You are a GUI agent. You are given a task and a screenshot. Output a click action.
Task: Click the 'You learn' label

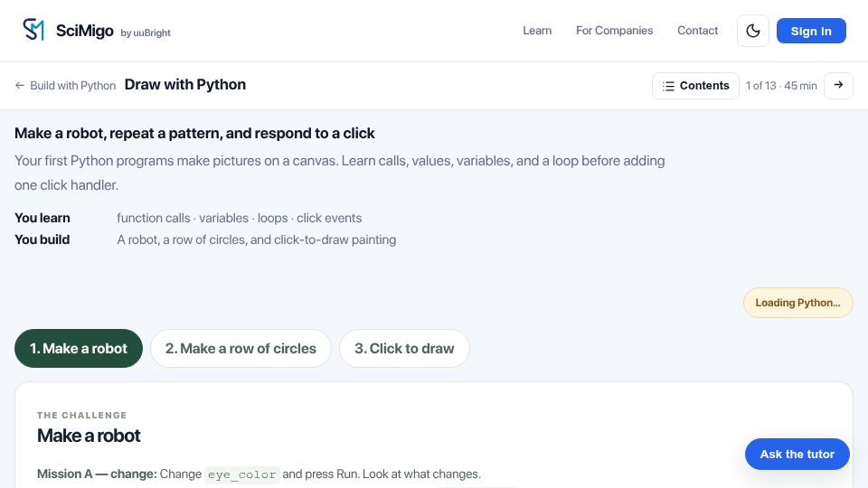[x=42, y=218]
